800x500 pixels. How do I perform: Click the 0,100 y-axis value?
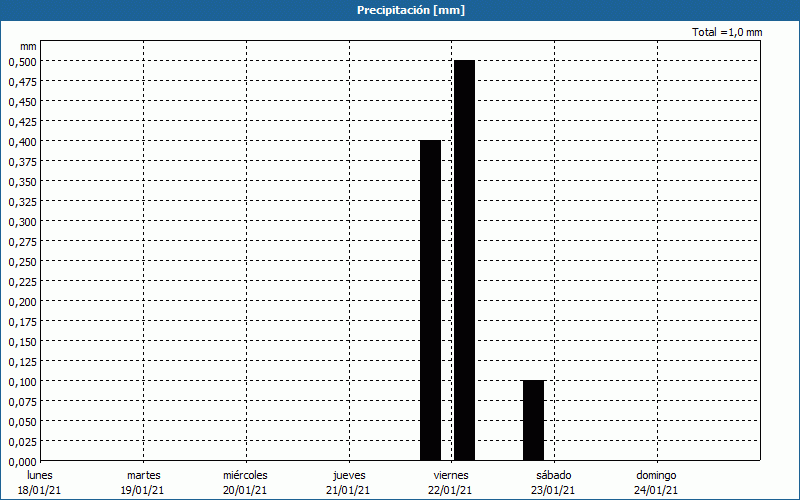tap(23, 382)
